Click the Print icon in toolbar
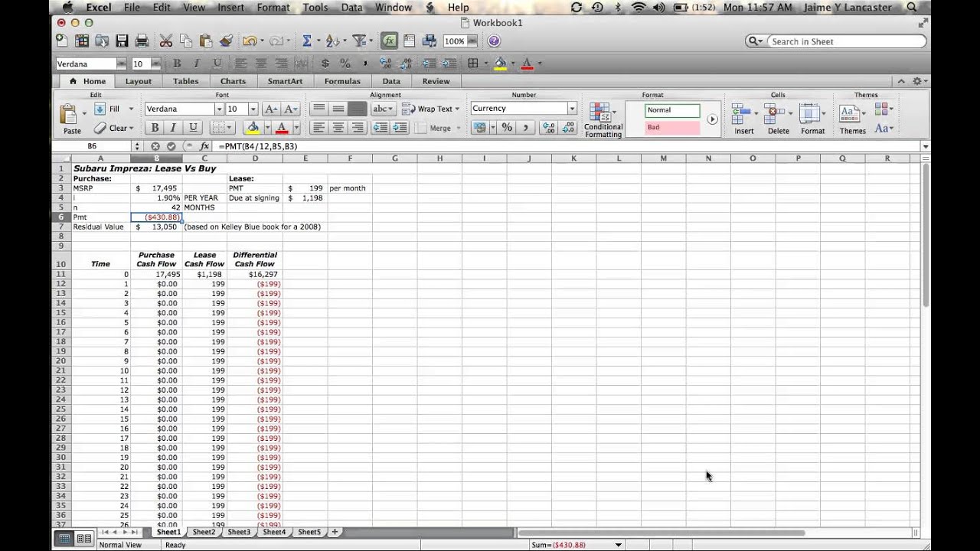980x551 pixels. tap(142, 41)
